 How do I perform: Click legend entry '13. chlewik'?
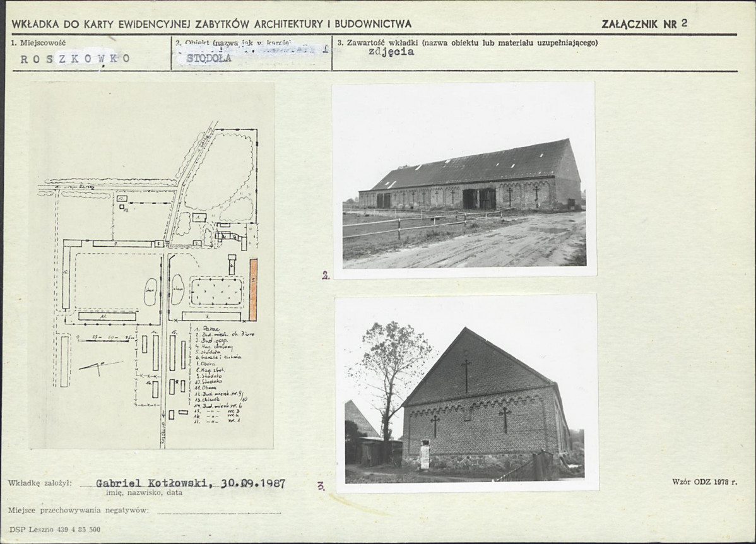pos(208,400)
